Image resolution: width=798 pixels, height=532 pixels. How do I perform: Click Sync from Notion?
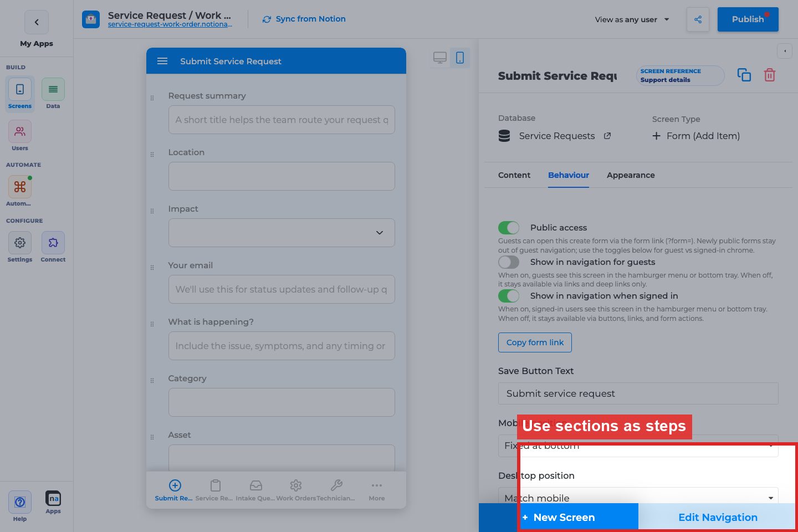pos(304,19)
